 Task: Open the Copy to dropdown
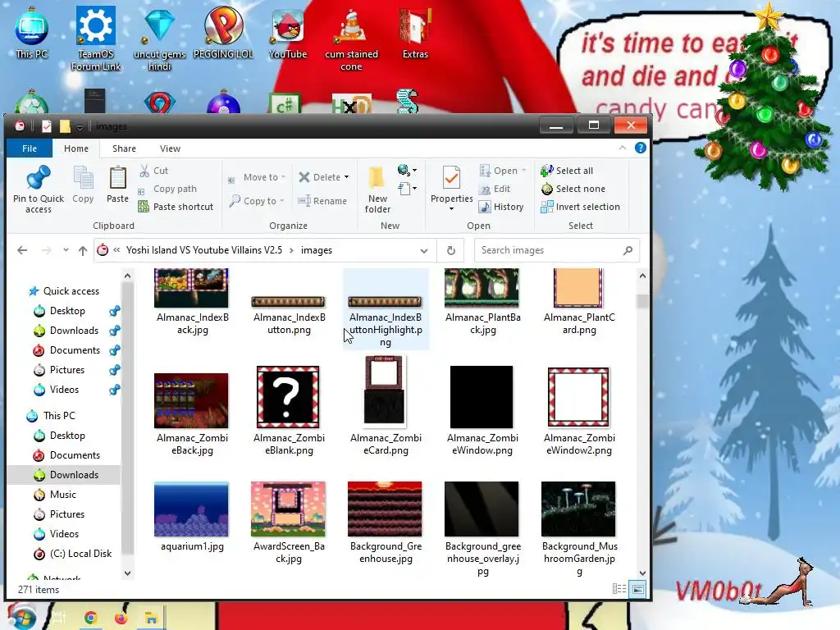(257, 201)
